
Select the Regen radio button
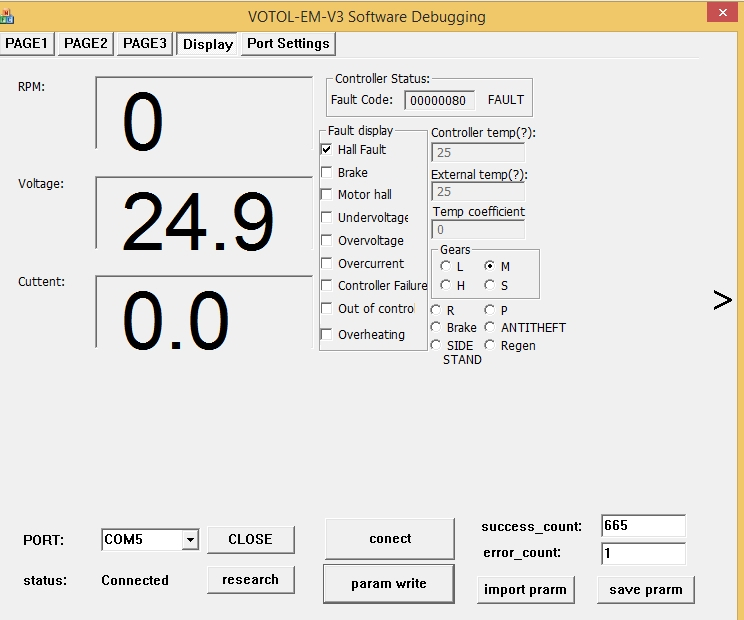click(x=490, y=345)
